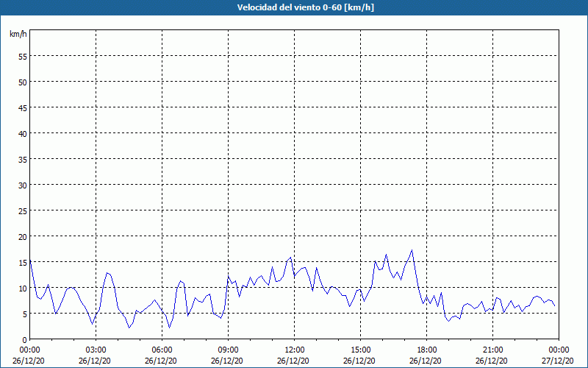This screenshot has height=368, width=588.
Task: Click the 21:00 time axis label
Action: 492,350
